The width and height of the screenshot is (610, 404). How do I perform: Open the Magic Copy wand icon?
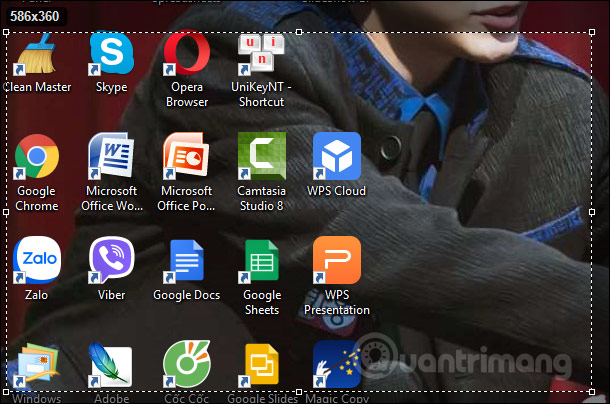point(337,364)
